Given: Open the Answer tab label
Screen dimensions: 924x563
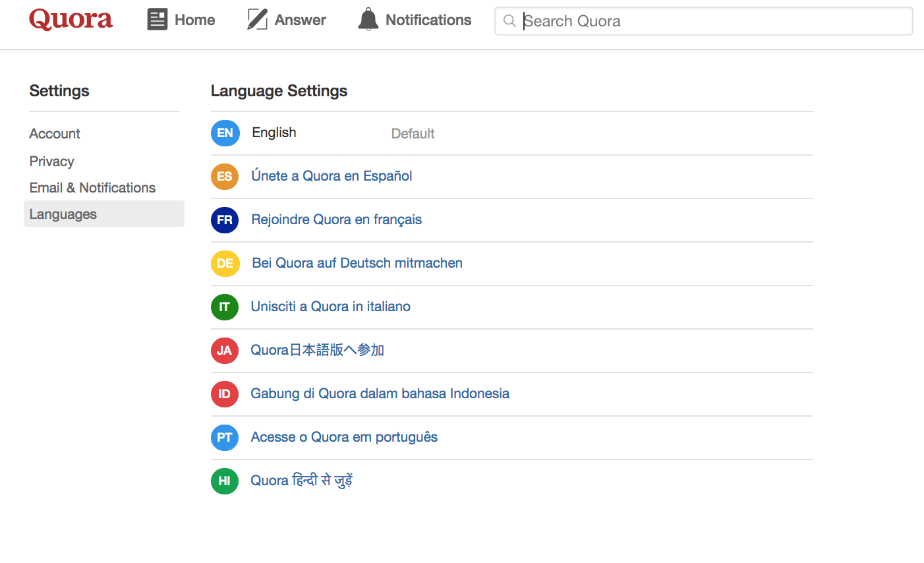Looking at the screenshot, I should tap(301, 20).
